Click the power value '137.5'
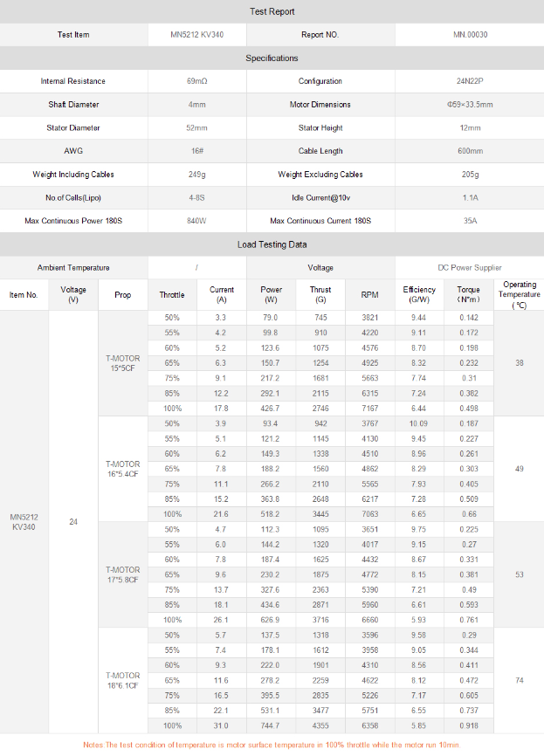Image resolution: width=544 pixels, height=756 pixels. point(270,635)
